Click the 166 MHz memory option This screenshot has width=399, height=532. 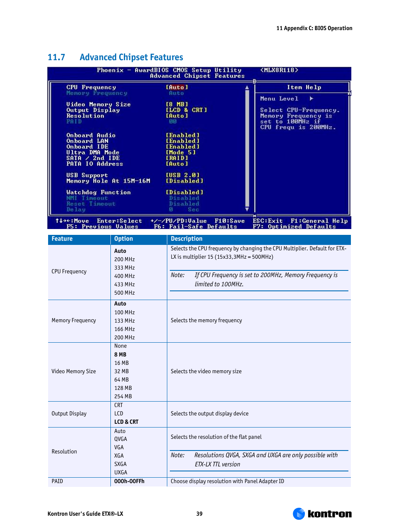125,329
